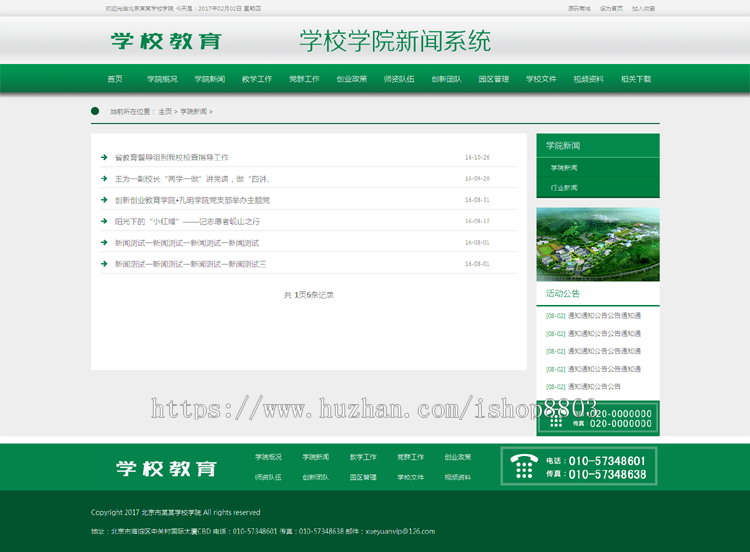Click the header logo 学校教育
This screenshot has width=750, height=552.
[166, 41]
